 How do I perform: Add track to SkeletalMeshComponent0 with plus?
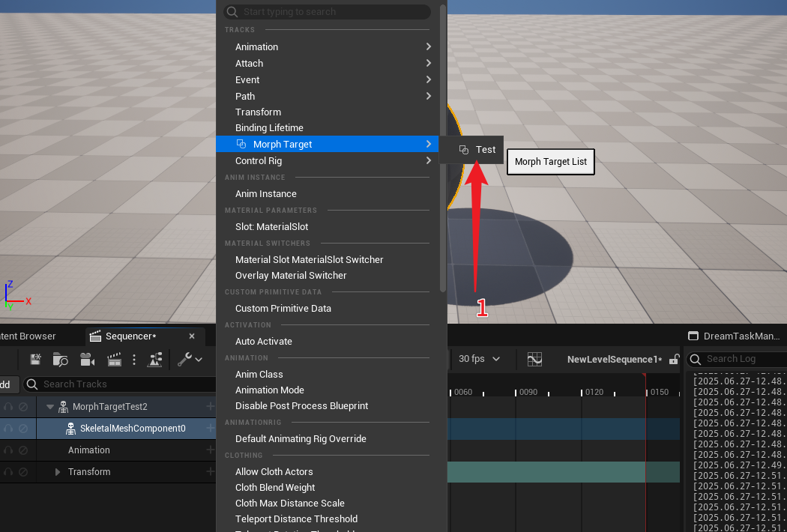point(211,428)
